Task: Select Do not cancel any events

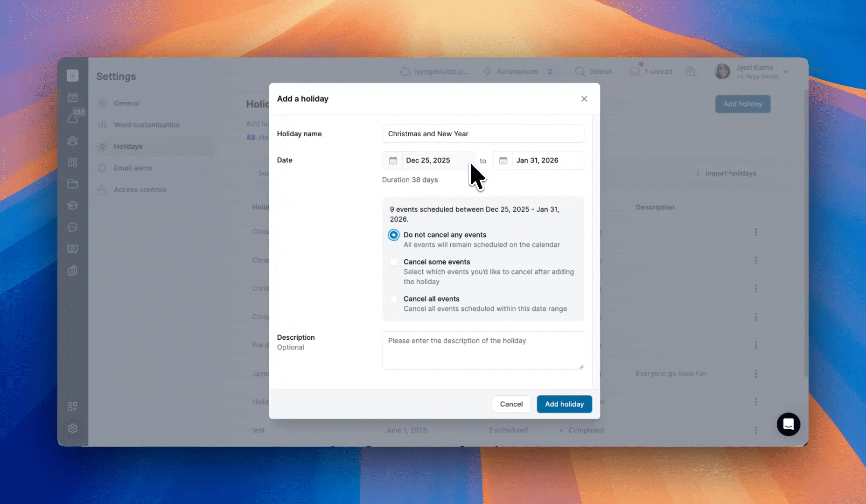Action: click(394, 235)
